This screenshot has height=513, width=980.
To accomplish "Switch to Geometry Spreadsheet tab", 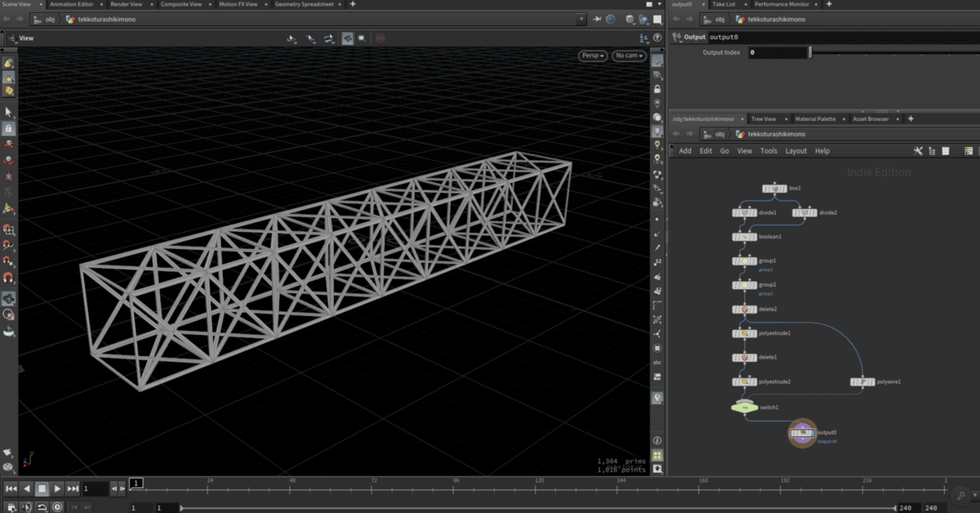I will 303,4.
